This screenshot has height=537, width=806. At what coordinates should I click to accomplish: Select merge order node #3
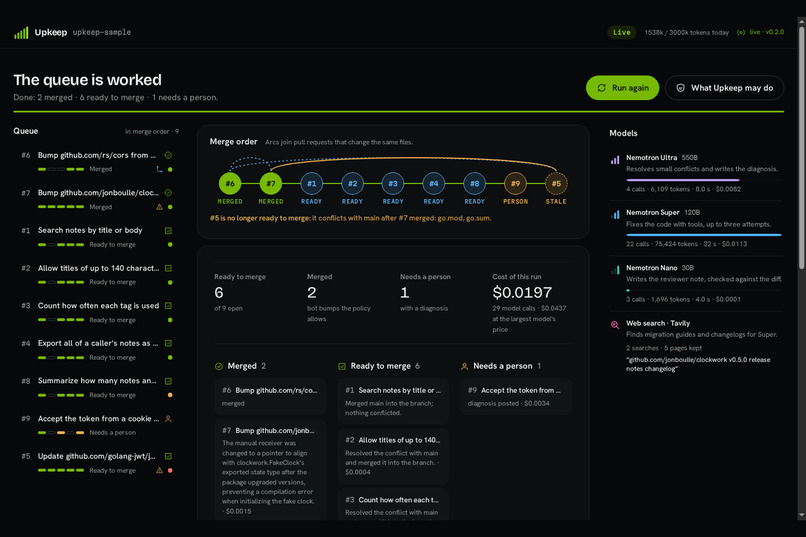pyautogui.click(x=393, y=183)
